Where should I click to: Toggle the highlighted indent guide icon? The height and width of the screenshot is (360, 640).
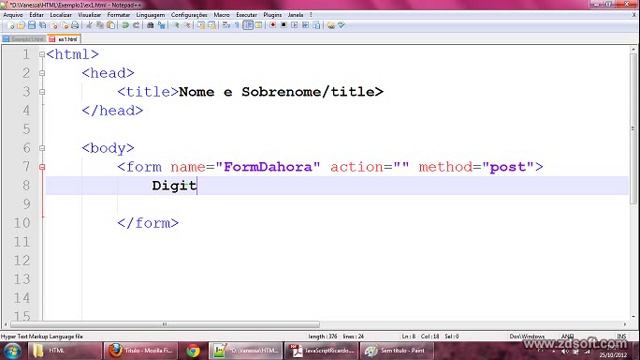point(248,25)
